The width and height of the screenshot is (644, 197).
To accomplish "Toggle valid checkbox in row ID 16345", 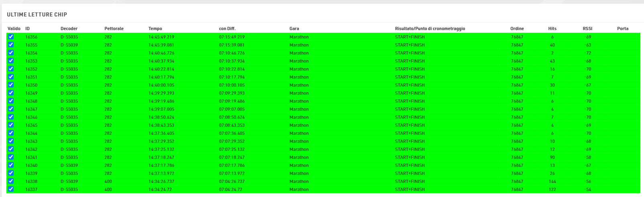I will point(11,125).
